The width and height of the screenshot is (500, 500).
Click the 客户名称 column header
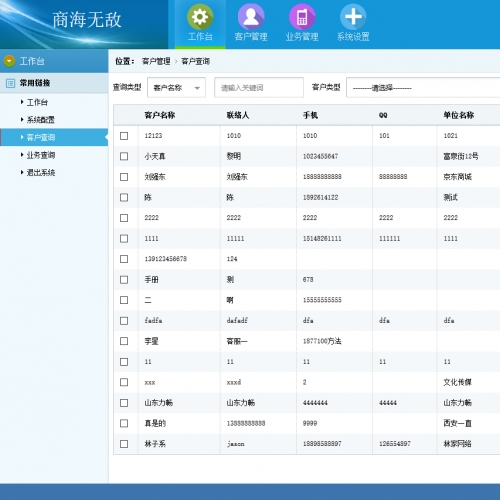(x=160, y=115)
